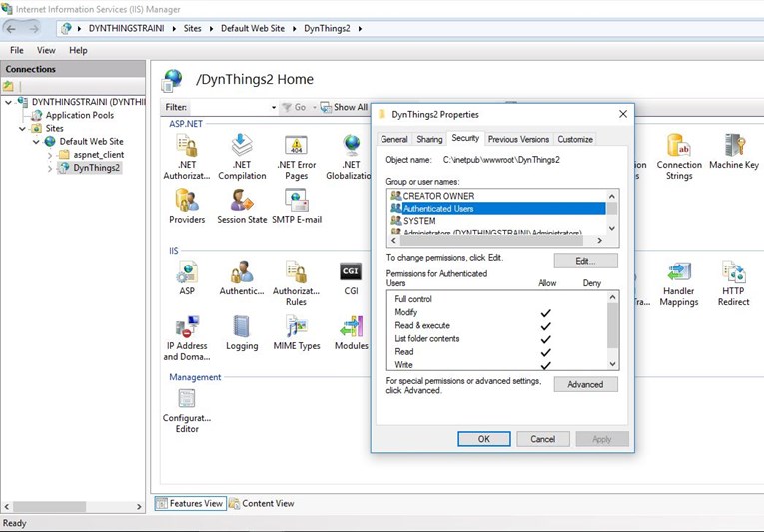Click the Filter input field
Image resolution: width=764 pixels, height=532 pixels.
[x=229, y=107]
